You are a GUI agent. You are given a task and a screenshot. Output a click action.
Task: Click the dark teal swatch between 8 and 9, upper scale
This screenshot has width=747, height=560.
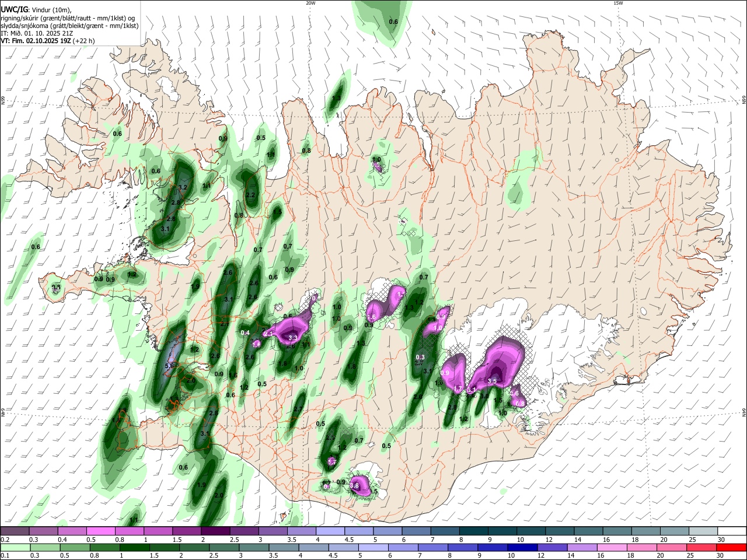click(x=474, y=531)
